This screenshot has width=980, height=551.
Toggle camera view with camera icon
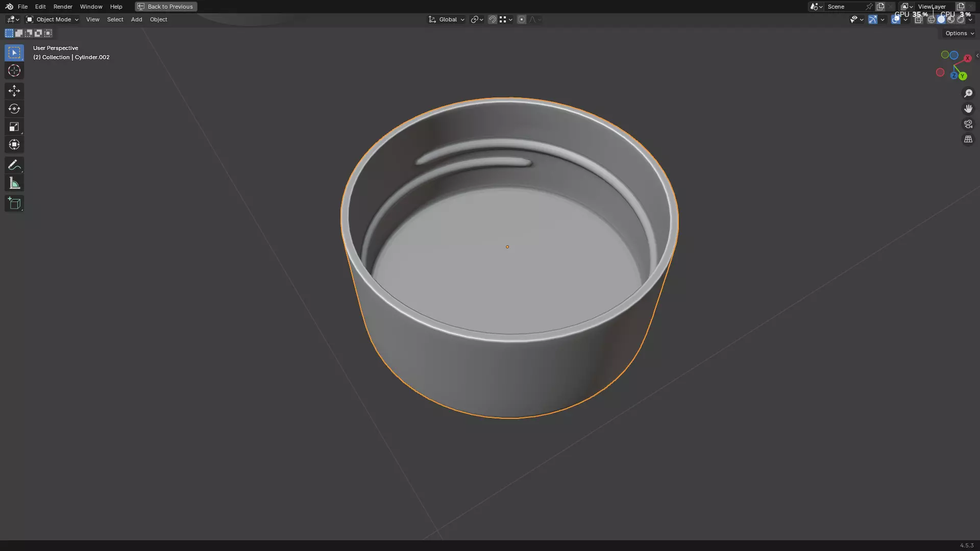(x=968, y=124)
